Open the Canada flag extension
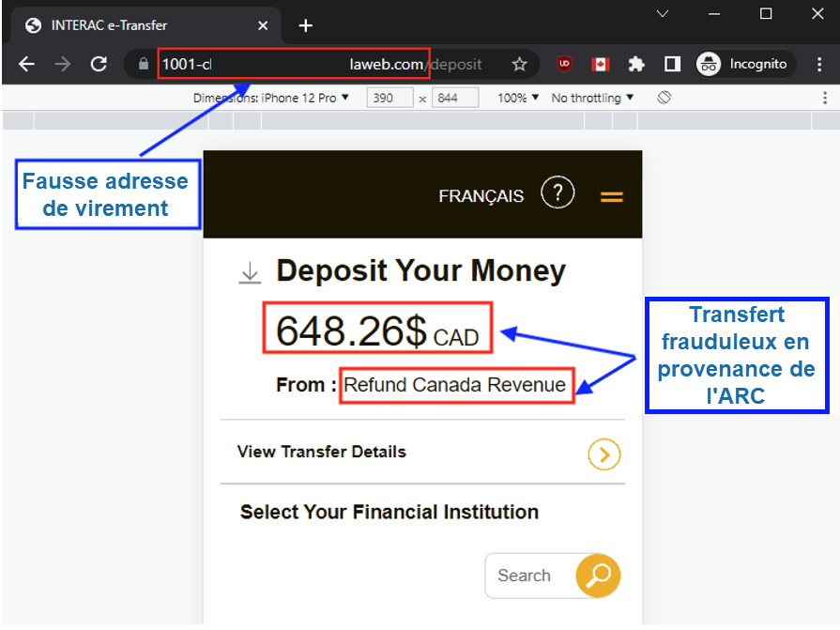This screenshot has width=840, height=630. point(600,64)
